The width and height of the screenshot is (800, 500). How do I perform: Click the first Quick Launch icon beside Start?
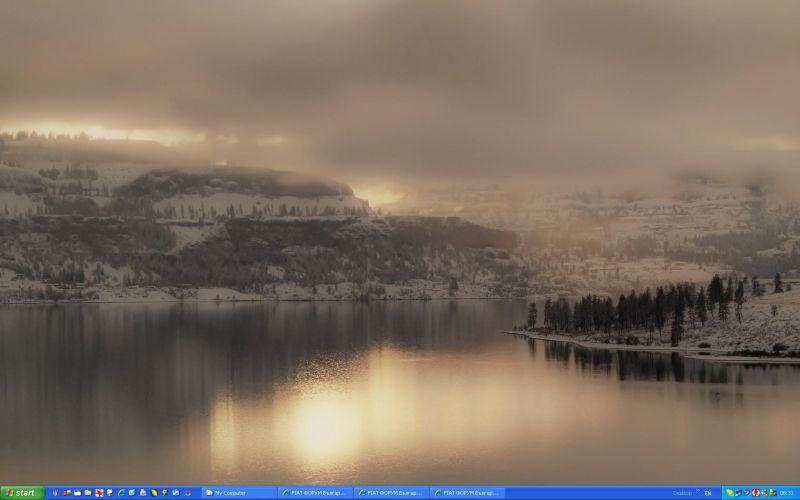[55, 493]
